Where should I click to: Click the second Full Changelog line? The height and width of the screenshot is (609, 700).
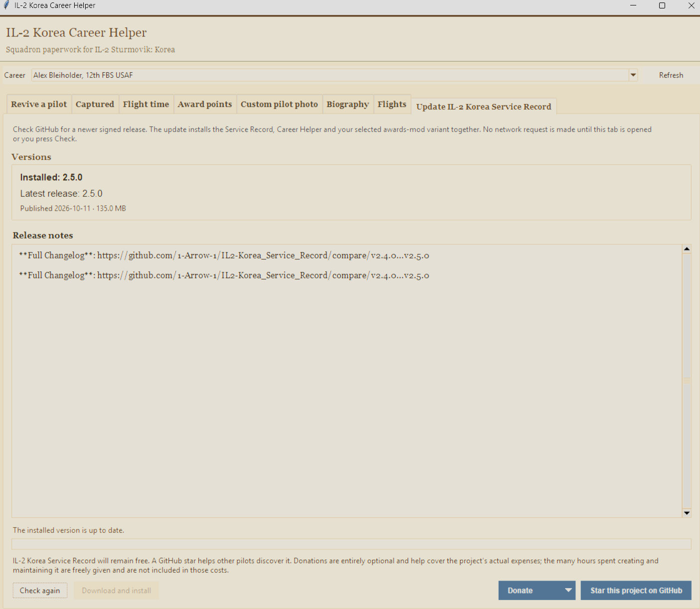(x=224, y=275)
